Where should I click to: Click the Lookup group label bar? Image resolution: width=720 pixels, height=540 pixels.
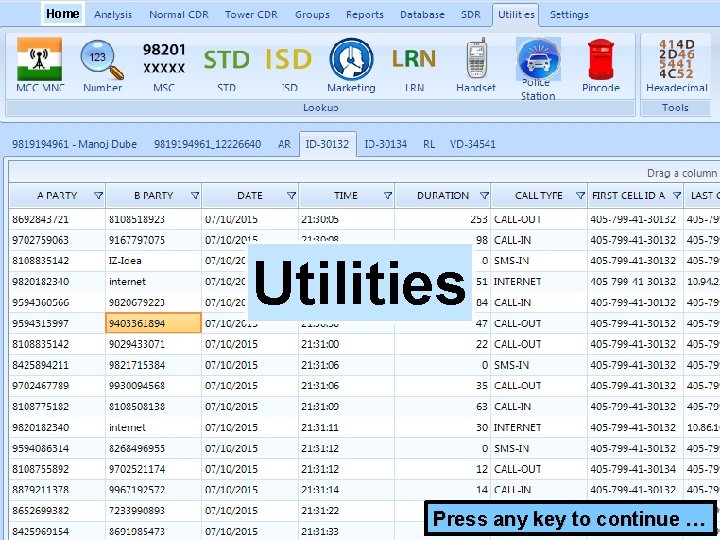pos(321,108)
